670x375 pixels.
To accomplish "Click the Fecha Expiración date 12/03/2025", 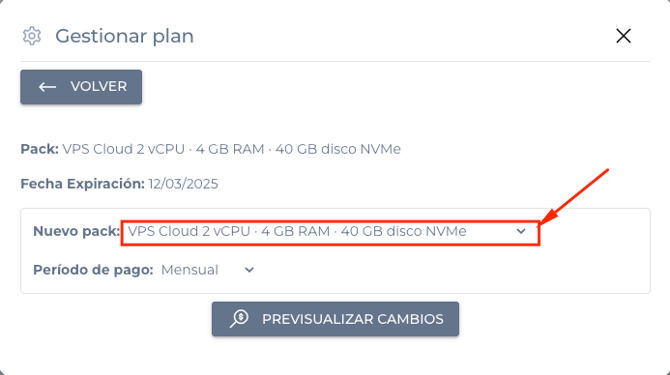I will (x=183, y=184).
